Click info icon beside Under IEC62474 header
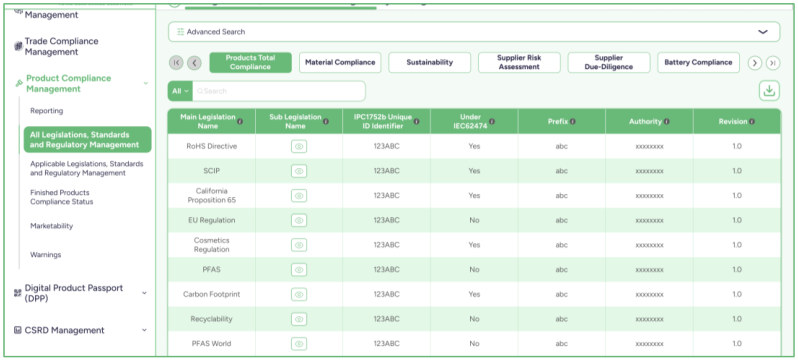This screenshot has width=798, height=360. coord(492,122)
